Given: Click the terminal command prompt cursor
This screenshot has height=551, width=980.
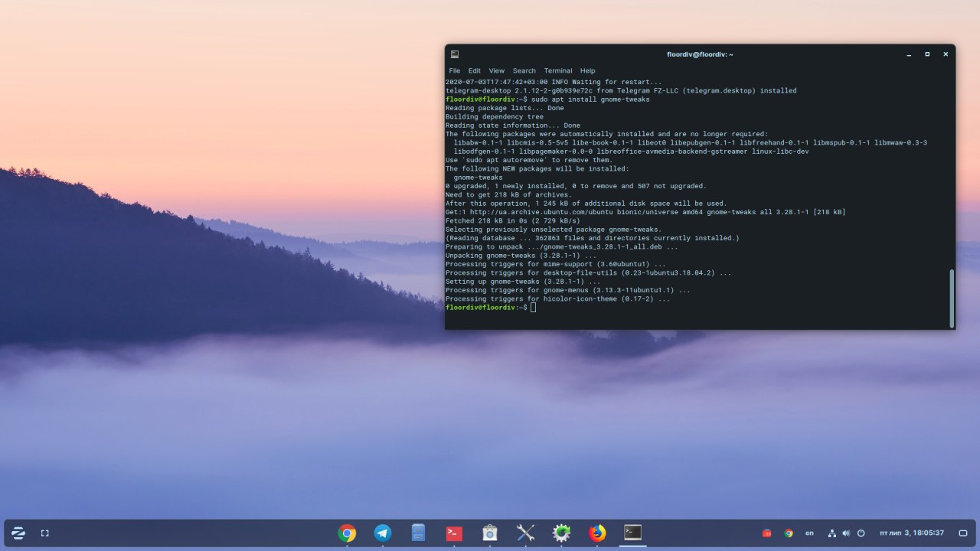Looking at the screenshot, I should pos(533,308).
